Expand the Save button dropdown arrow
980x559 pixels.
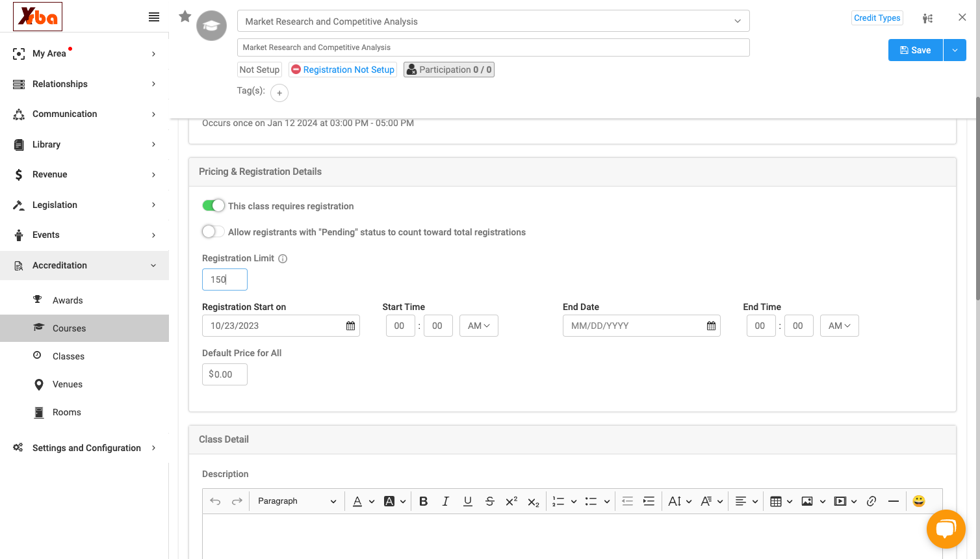click(x=955, y=50)
